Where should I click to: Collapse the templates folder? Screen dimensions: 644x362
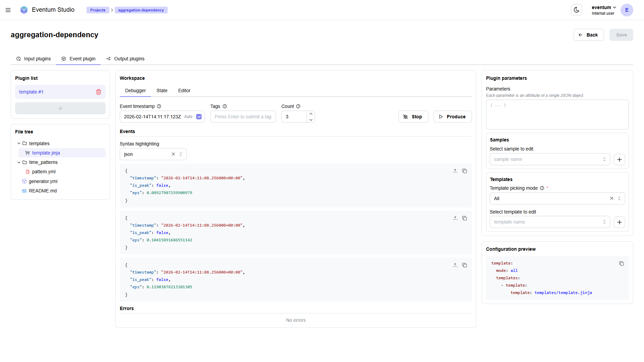click(x=19, y=143)
